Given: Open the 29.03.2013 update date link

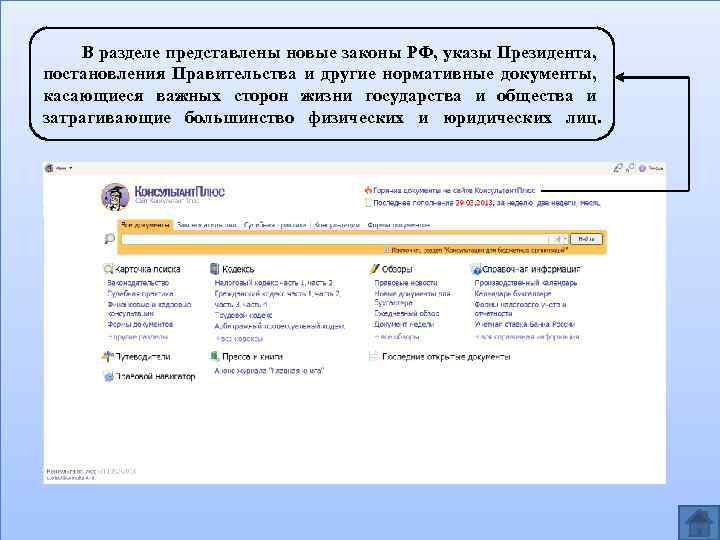Looking at the screenshot, I should (474, 203).
